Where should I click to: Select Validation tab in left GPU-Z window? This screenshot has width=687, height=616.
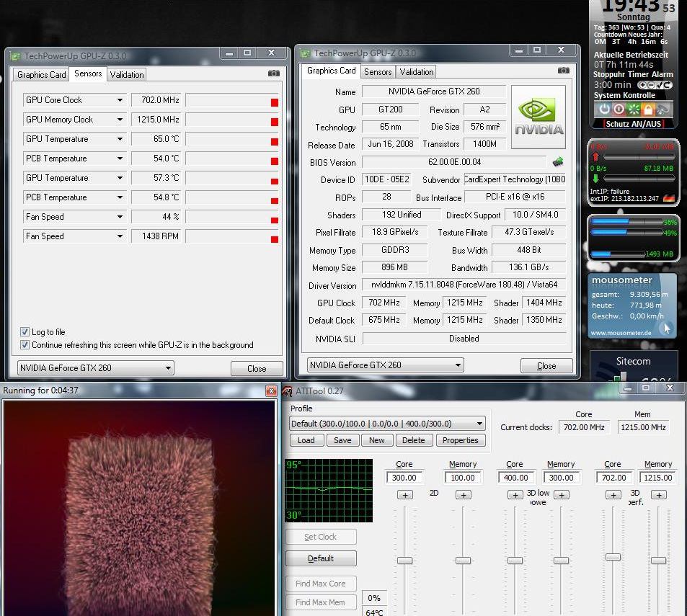127,75
